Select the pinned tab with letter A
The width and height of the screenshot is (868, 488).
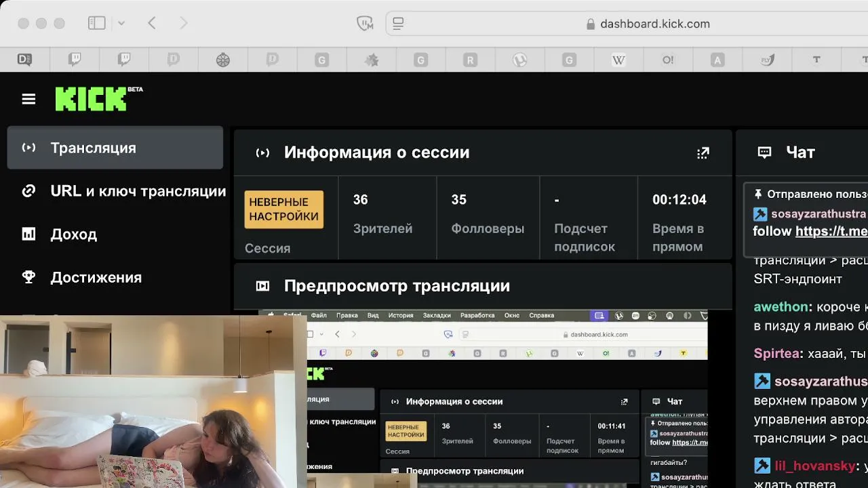click(x=717, y=60)
